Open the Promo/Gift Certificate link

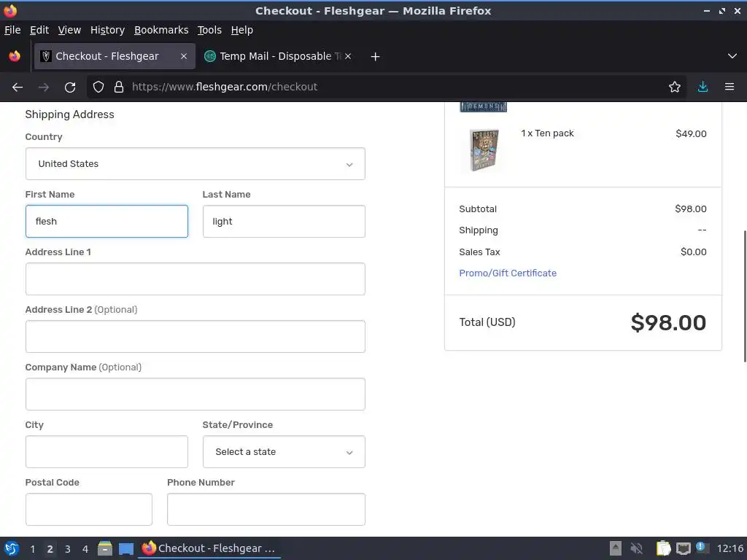pos(508,273)
